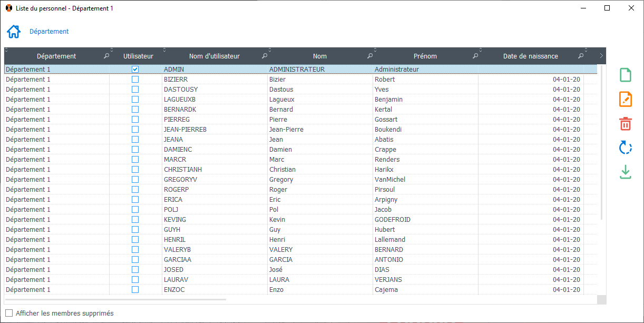Viewport: 644px width, 323px height.
Task: Click the blue refresh icon
Action: (x=625, y=148)
